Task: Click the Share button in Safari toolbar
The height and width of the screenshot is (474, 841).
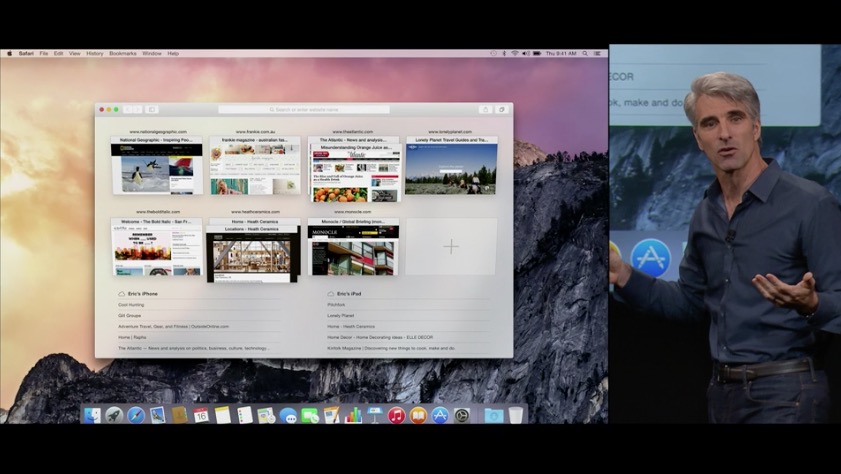Action: click(485, 109)
